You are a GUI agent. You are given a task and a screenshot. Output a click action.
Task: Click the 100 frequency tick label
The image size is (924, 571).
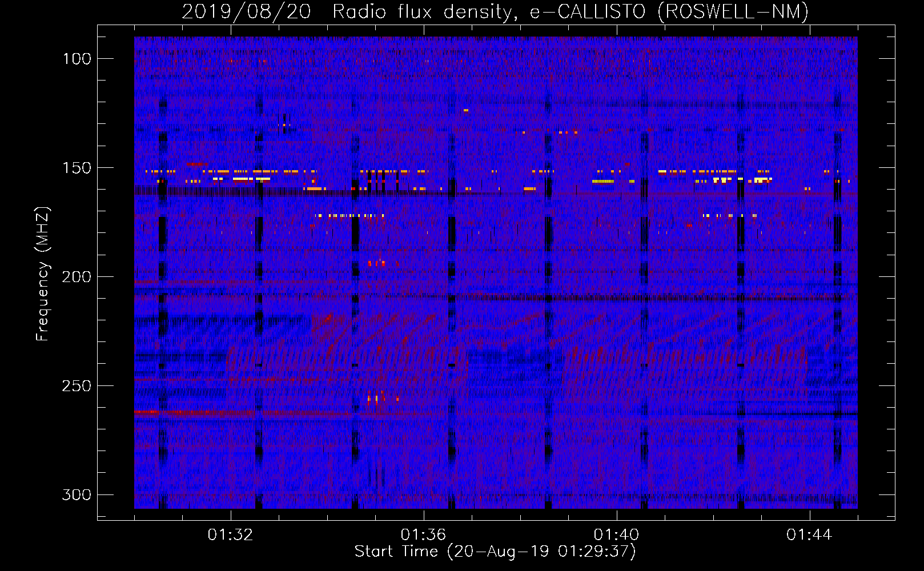coord(77,59)
